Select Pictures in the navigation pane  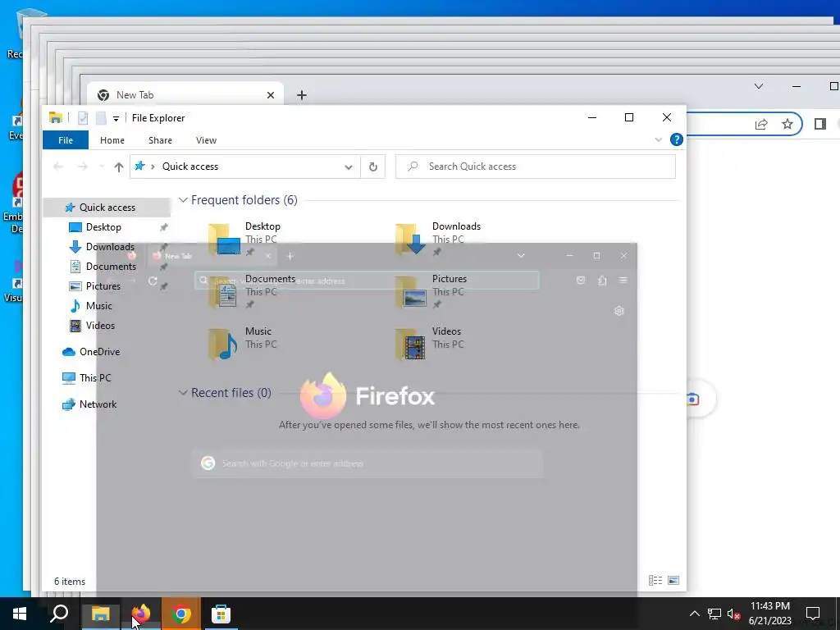(103, 286)
